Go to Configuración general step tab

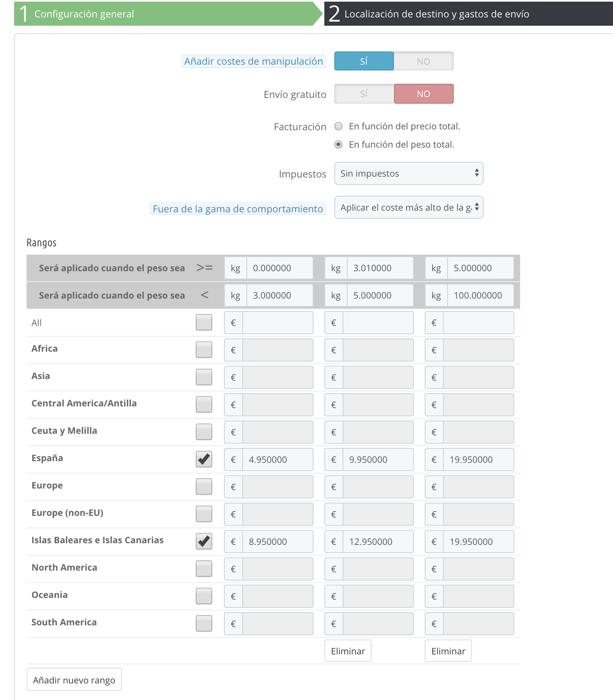(x=166, y=14)
